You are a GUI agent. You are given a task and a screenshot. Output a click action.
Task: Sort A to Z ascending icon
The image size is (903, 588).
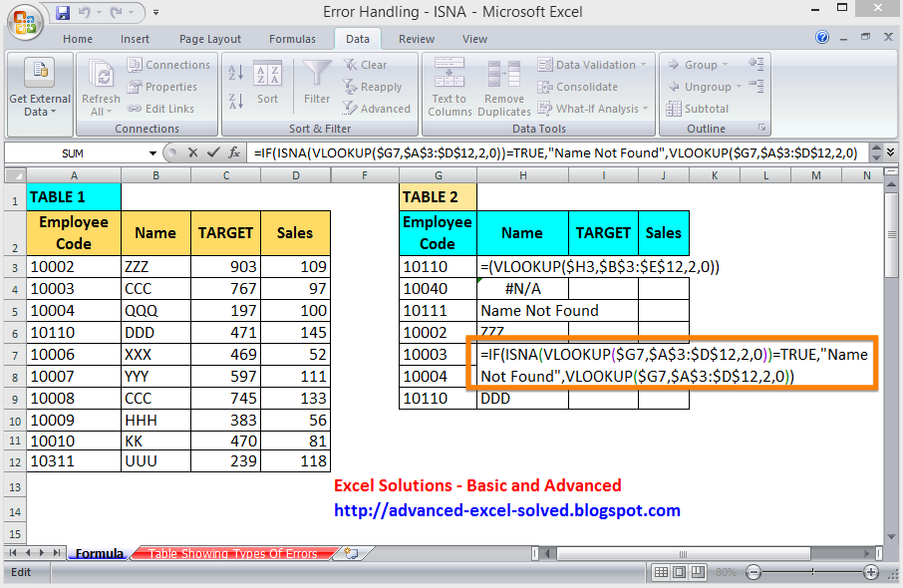236,72
